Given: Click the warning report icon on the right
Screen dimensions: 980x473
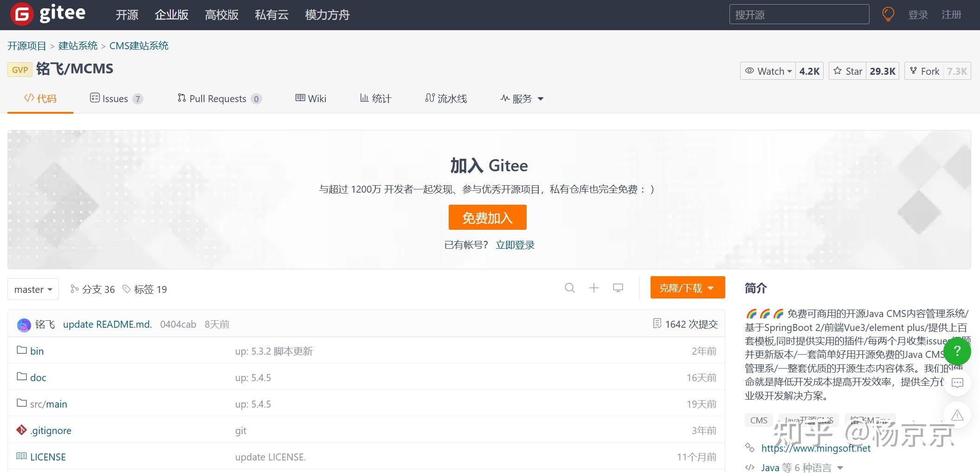Looking at the screenshot, I should point(957,415).
